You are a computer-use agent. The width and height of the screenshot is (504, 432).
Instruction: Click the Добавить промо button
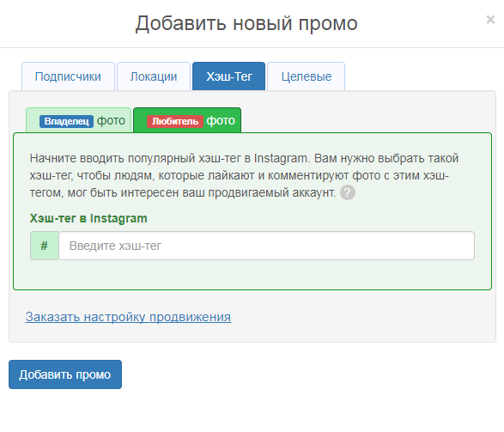point(65,374)
